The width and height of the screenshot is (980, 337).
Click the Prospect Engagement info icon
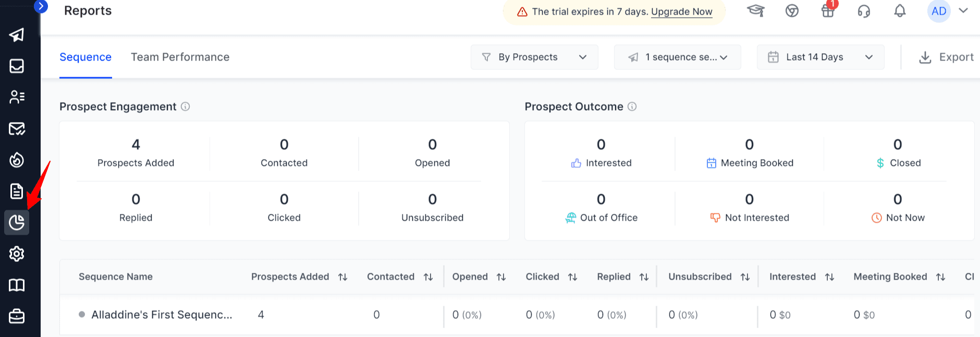click(x=185, y=106)
